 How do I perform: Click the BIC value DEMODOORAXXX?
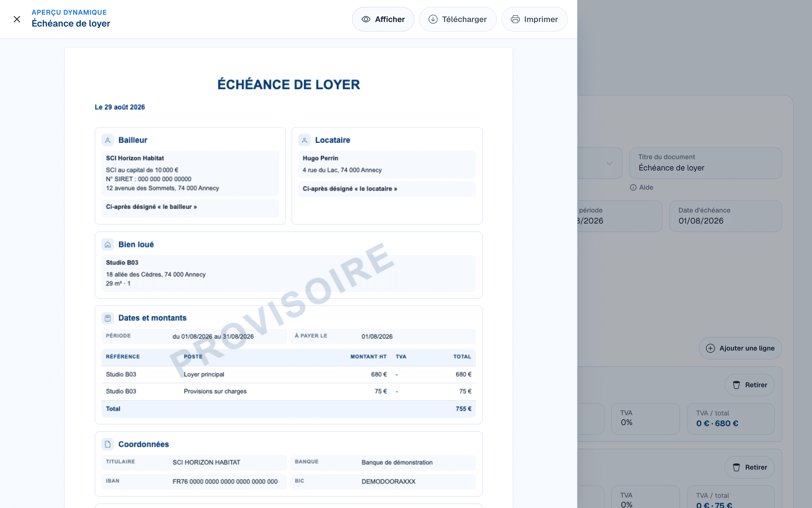point(389,482)
